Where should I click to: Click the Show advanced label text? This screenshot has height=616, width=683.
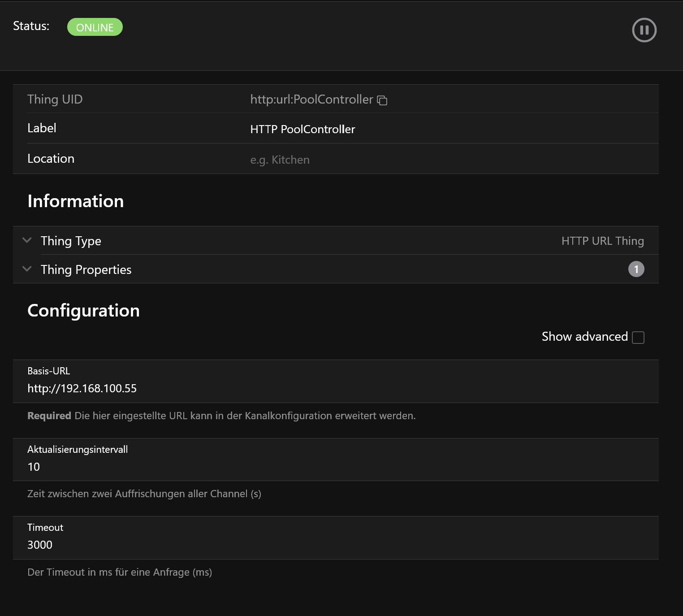pos(585,337)
